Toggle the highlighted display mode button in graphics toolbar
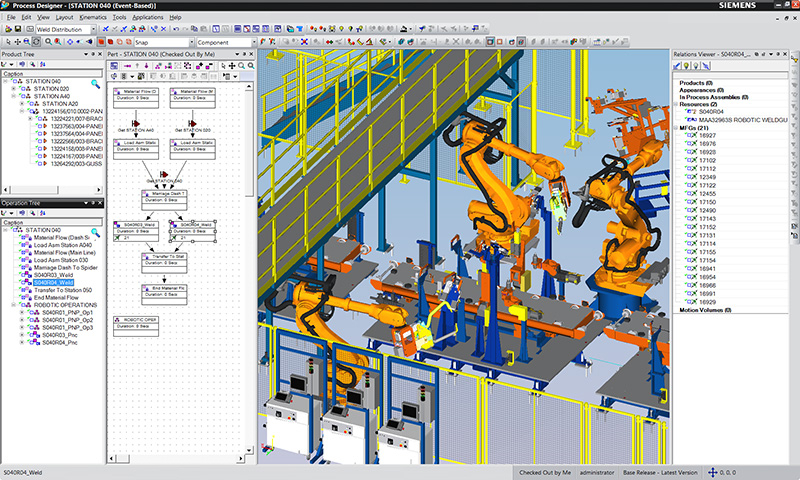Image resolution: width=800 pixels, height=480 pixels. pyautogui.click(x=490, y=42)
